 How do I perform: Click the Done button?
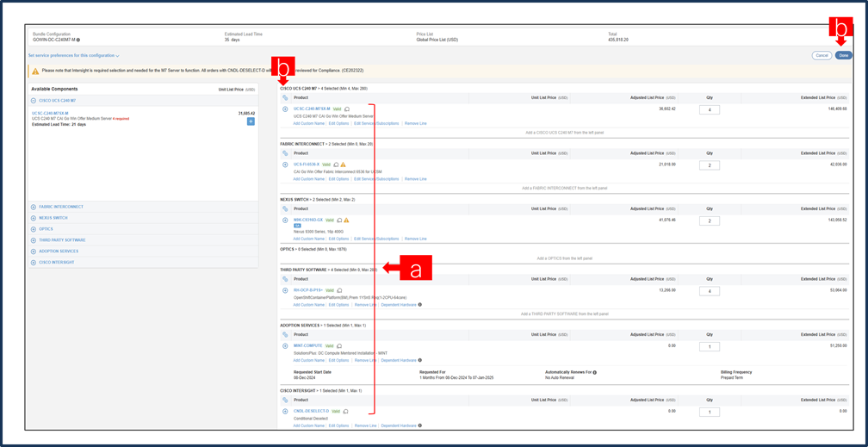pyautogui.click(x=844, y=55)
